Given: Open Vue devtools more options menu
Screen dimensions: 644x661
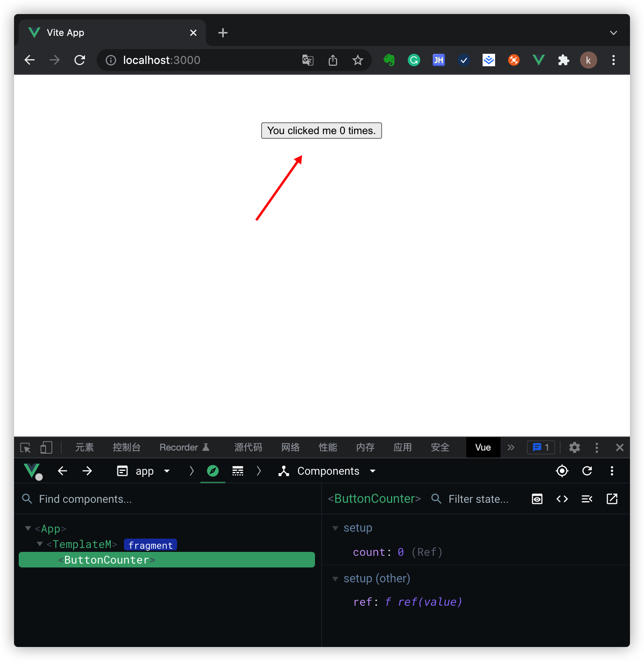Looking at the screenshot, I should (612, 471).
